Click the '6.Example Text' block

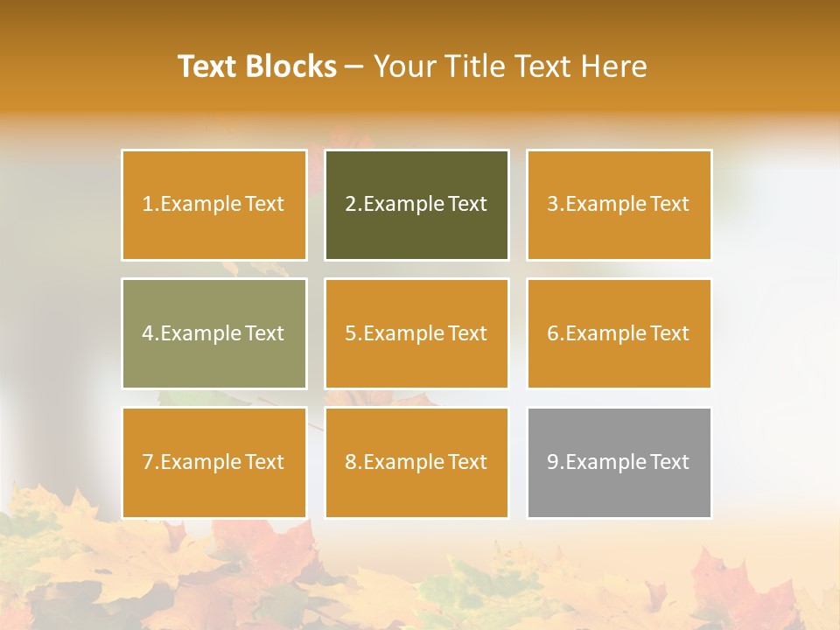pos(619,333)
